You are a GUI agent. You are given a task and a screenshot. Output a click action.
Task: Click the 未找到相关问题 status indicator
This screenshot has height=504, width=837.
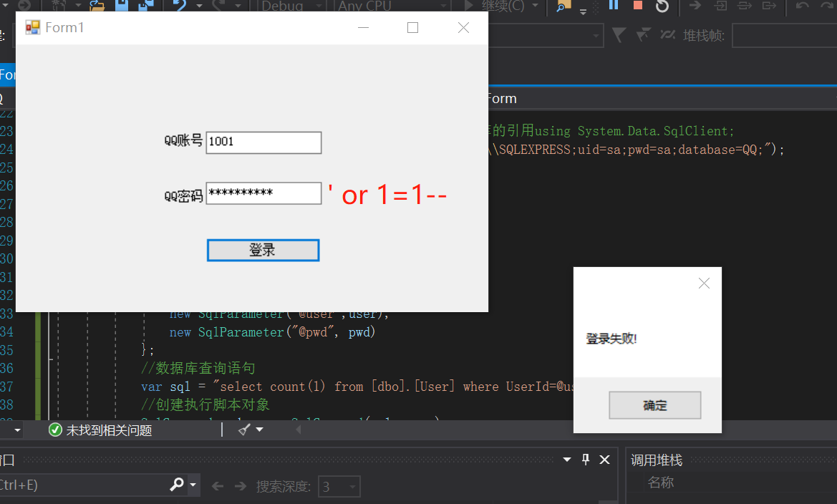click(100, 430)
